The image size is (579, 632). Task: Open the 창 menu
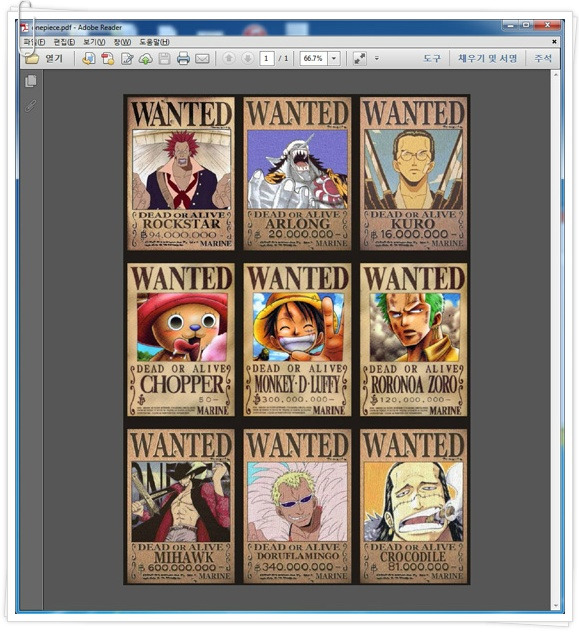point(122,42)
